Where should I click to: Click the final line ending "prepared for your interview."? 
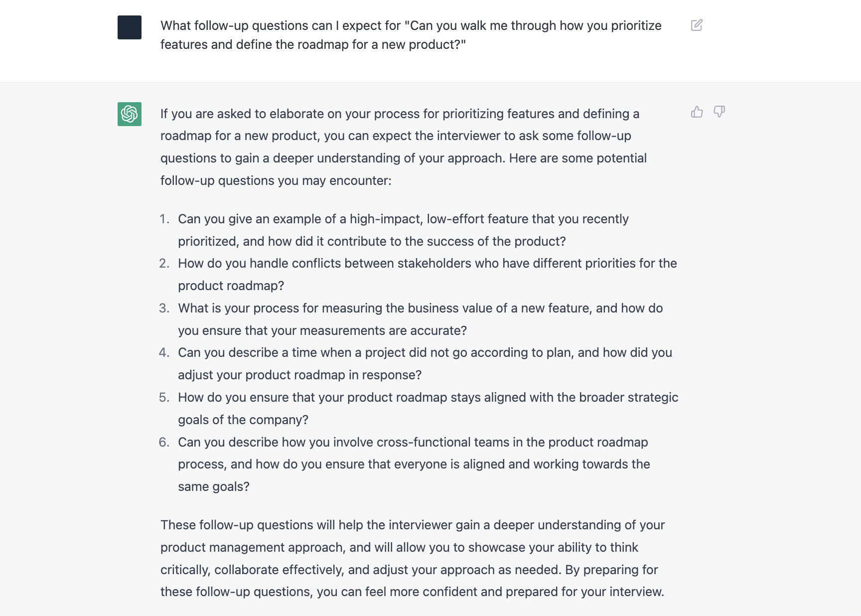(412, 592)
